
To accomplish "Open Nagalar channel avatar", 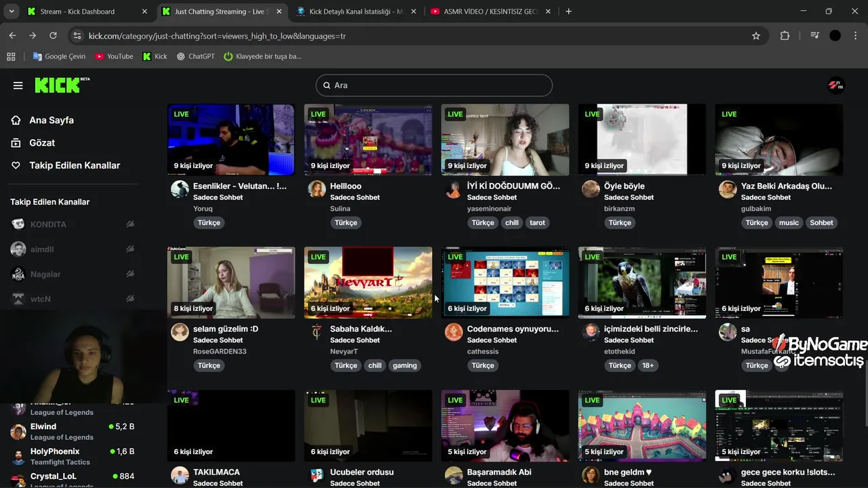I will tap(18, 274).
